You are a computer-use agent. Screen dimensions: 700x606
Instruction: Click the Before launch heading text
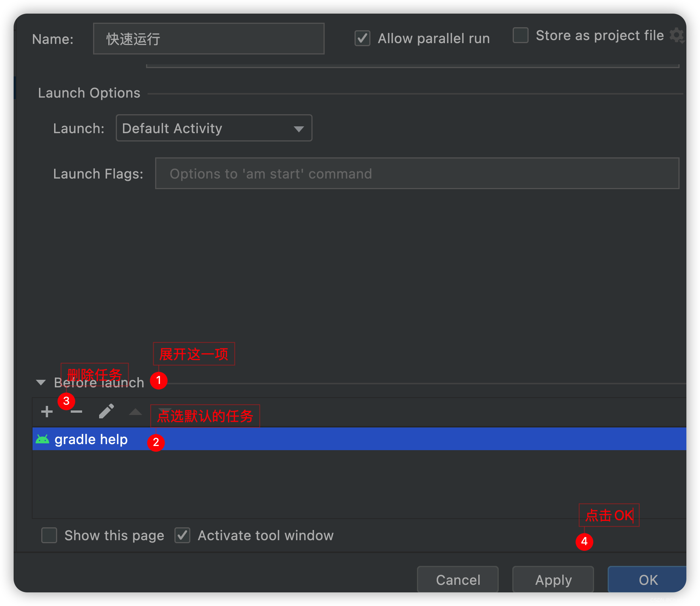tap(99, 382)
